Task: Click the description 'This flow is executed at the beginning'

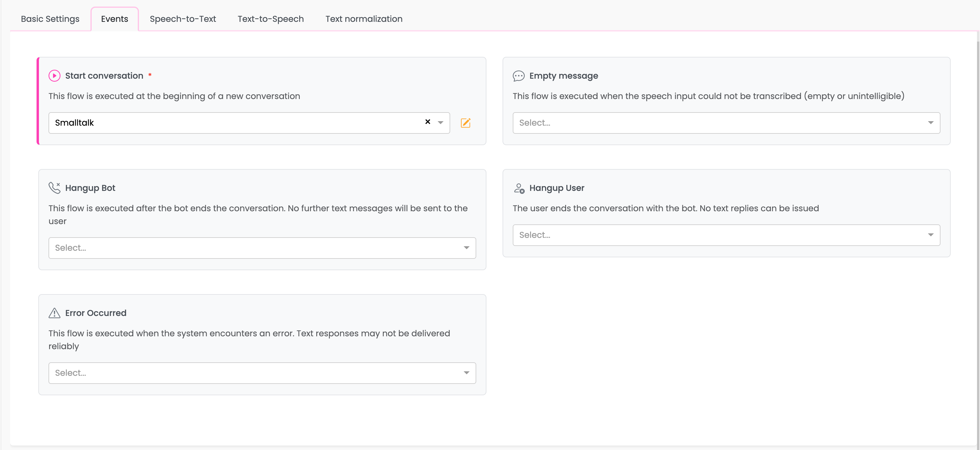Action: point(174,96)
